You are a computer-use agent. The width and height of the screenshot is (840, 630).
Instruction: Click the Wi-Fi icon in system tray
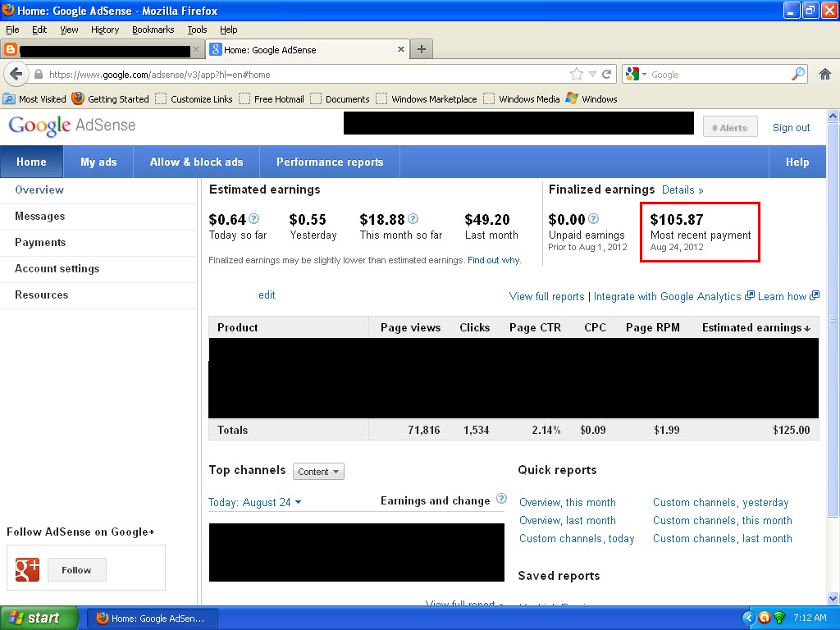[x=779, y=618]
